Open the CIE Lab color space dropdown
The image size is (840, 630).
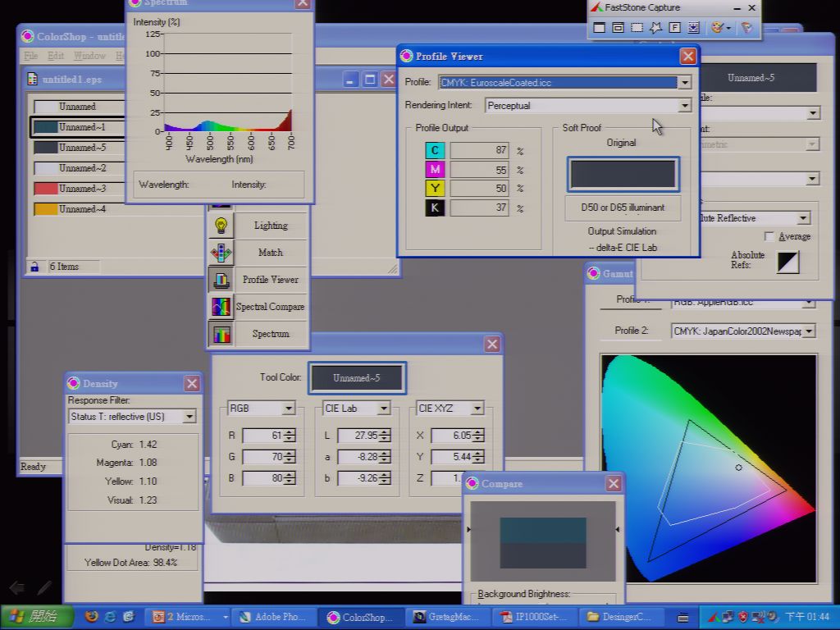coord(384,409)
